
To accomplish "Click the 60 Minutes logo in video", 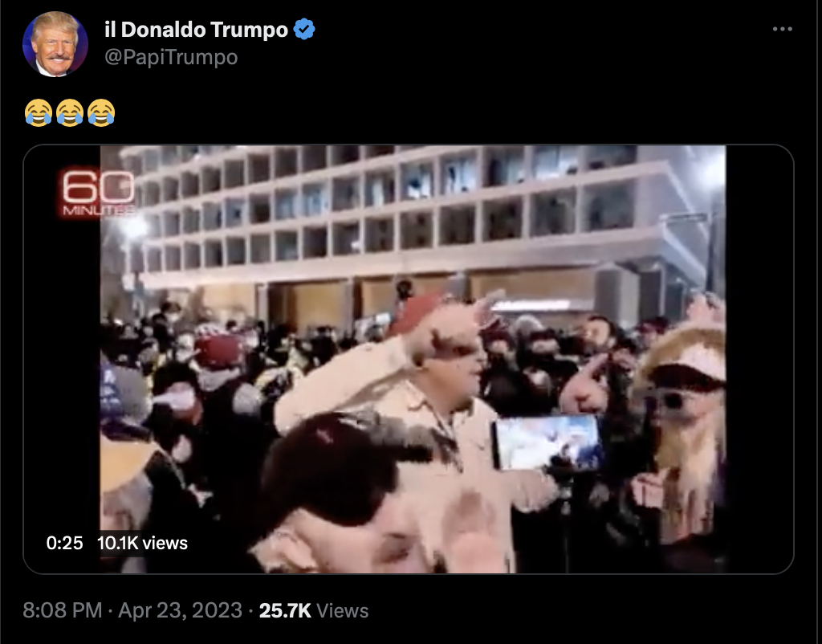I will tap(98, 193).
